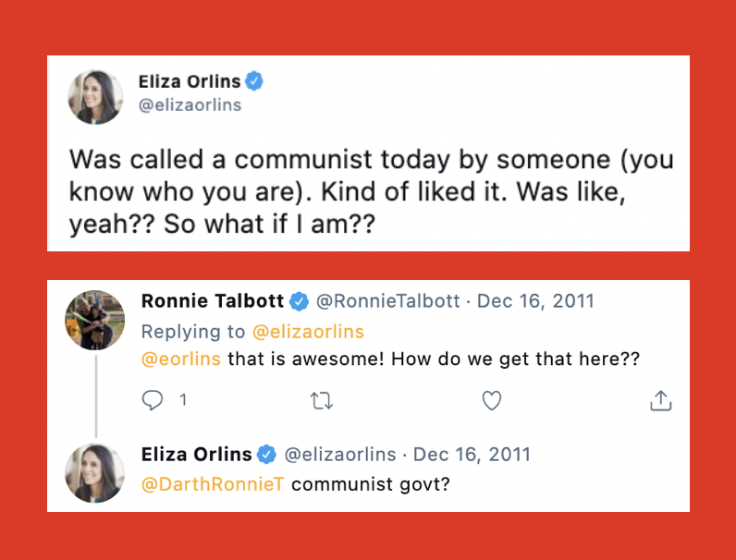
Task: Open Ronnie Talbott's profile picture
Action: tap(95, 321)
